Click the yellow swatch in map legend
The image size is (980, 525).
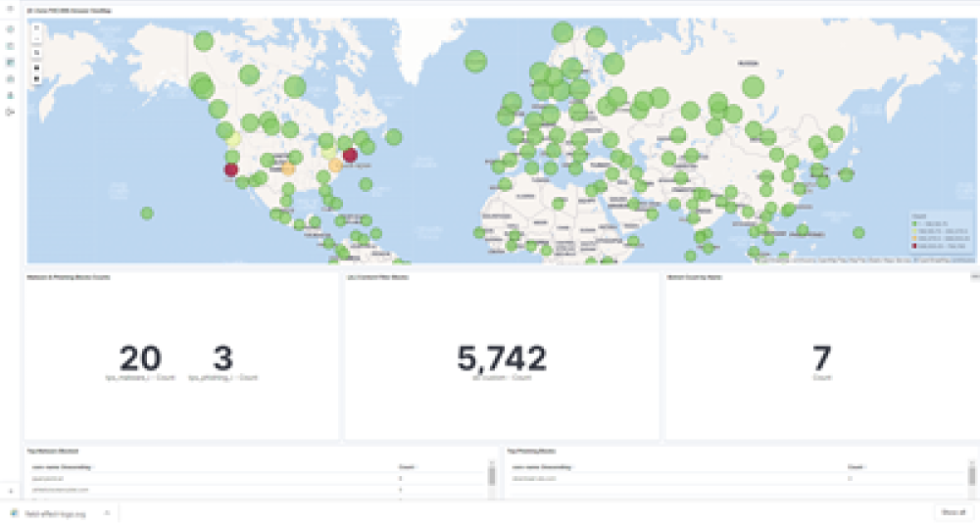(x=914, y=230)
